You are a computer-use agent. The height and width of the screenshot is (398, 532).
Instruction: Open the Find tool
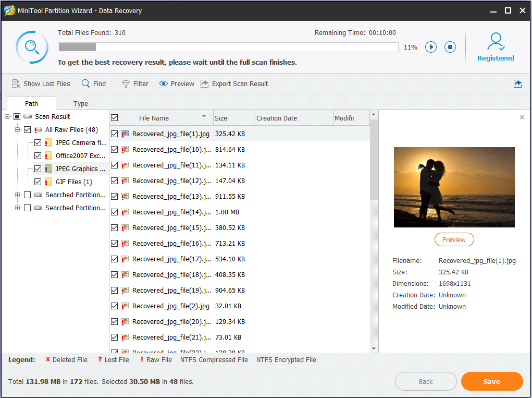click(x=94, y=83)
